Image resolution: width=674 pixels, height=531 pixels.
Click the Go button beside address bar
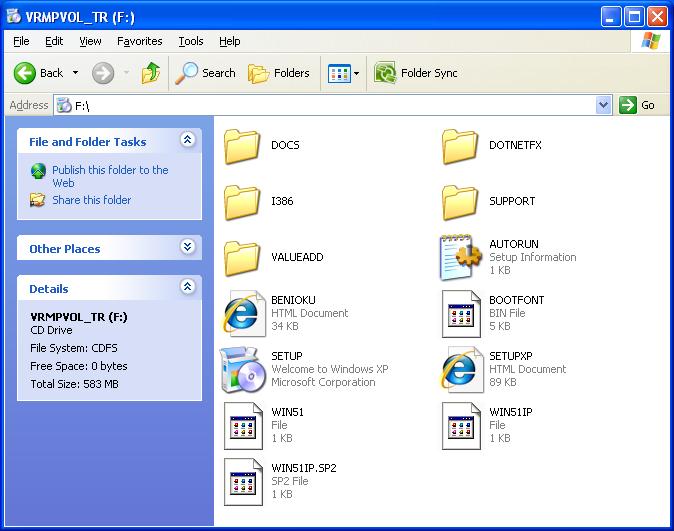coord(637,105)
